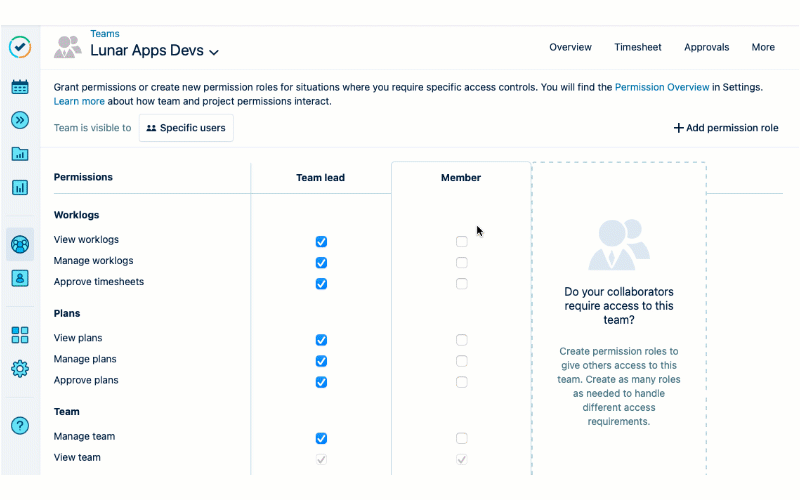Enable Approve plans for Member
The image size is (800, 500).
pos(461,382)
